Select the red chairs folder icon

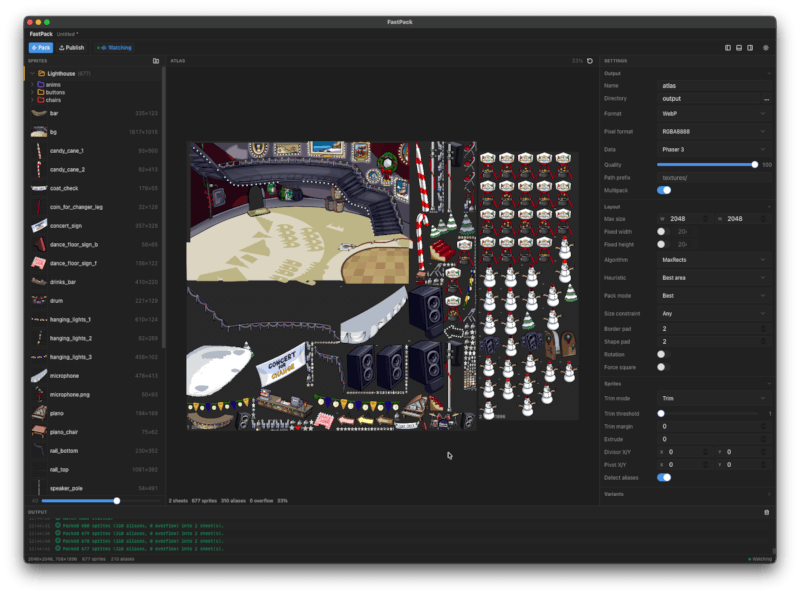pos(41,100)
